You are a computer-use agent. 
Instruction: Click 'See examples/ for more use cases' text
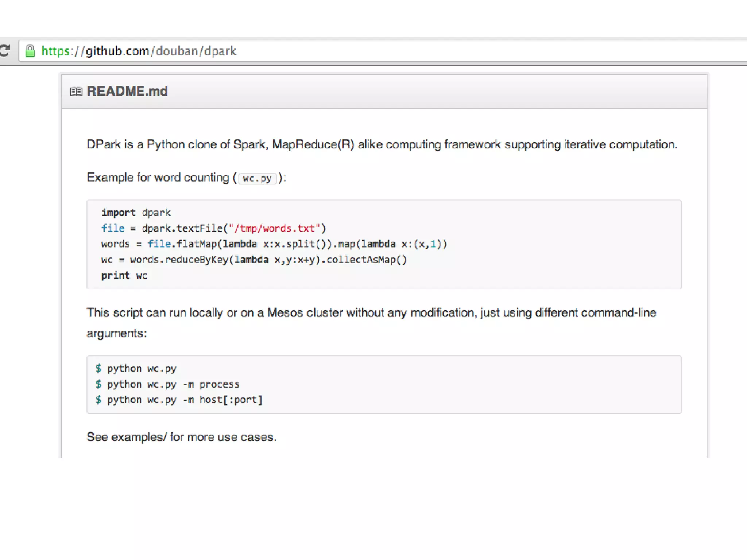(181, 437)
